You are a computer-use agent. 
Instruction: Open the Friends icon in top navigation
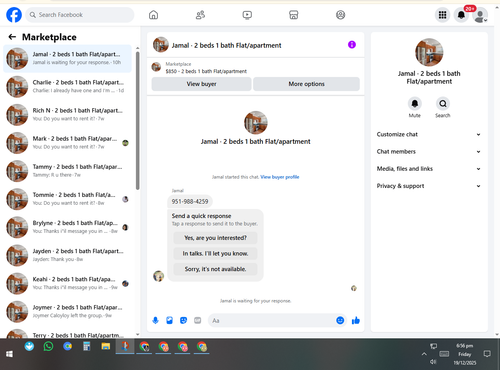point(200,15)
